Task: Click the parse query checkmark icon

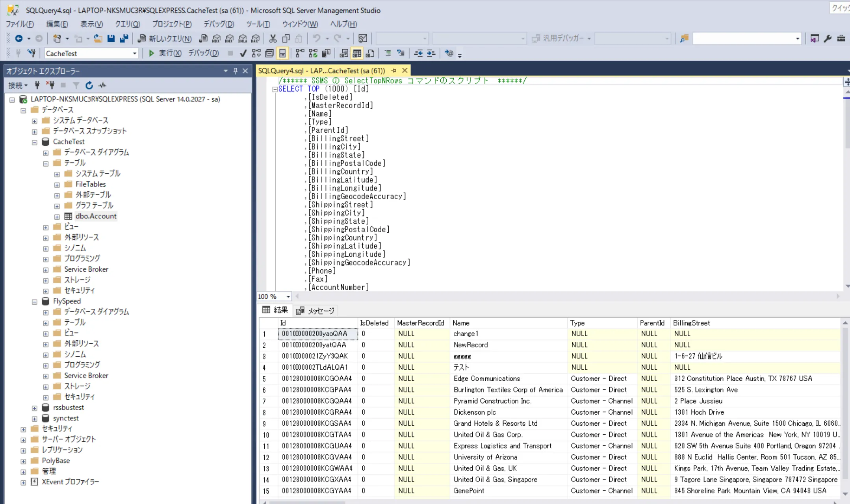Action: coord(243,53)
